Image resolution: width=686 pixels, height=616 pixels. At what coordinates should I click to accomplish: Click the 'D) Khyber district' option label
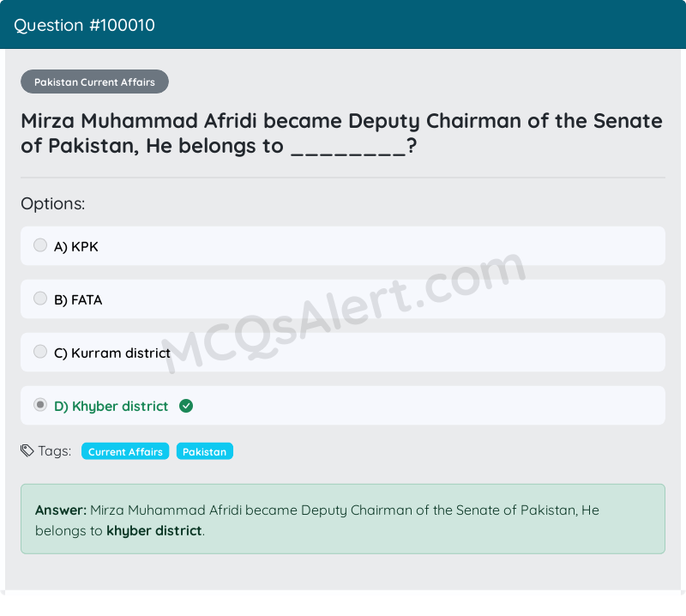pos(111,407)
